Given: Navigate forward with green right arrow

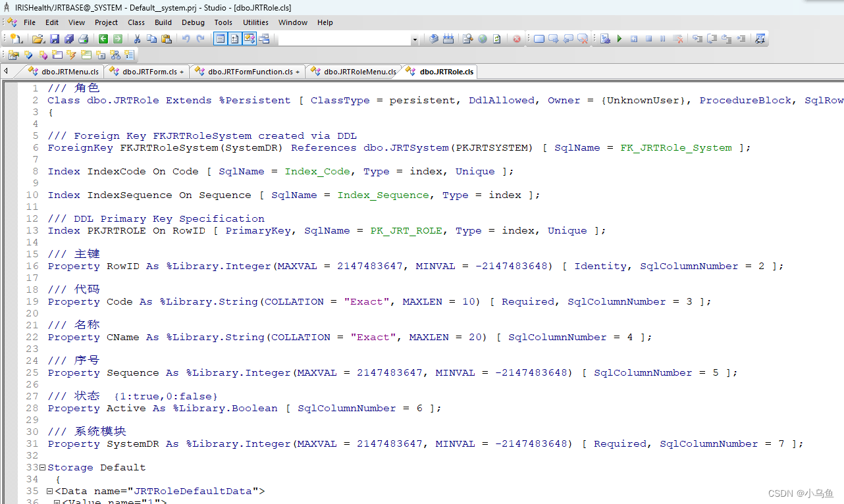Looking at the screenshot, I should pyautogui.click(x=118, y=39).
